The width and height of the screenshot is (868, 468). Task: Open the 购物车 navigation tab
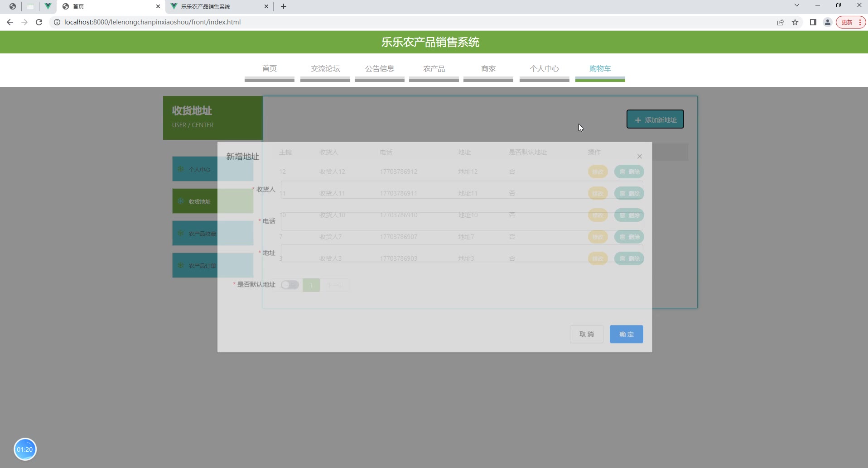pos(600,69)
